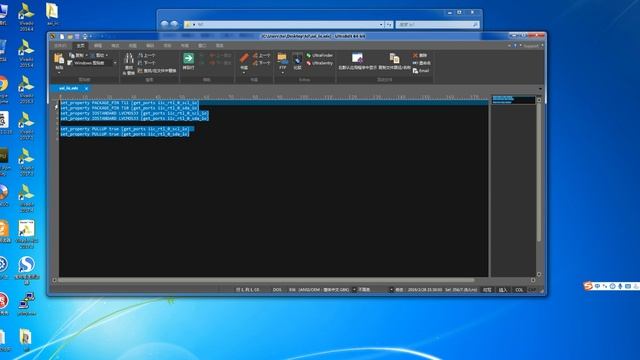The height and width of the screenshot is (360, 640).
Task: Click Copy file path/name icon
Action: pos(394,58)
